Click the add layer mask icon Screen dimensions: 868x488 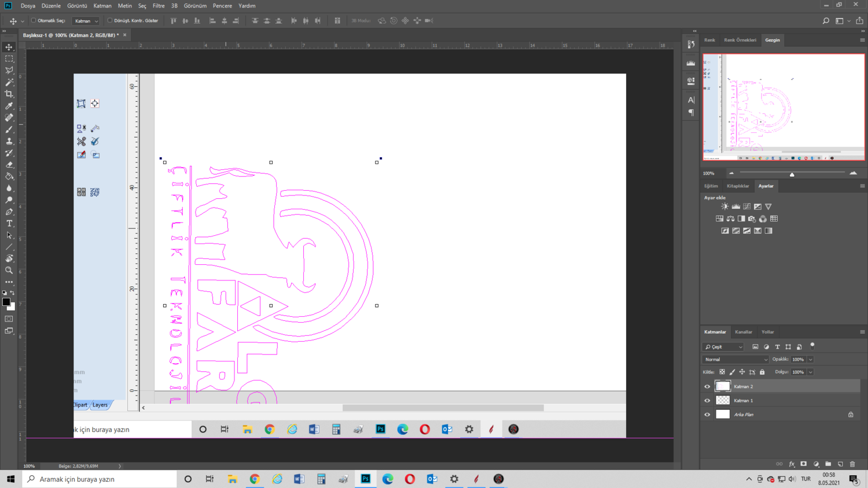[804, 464]
